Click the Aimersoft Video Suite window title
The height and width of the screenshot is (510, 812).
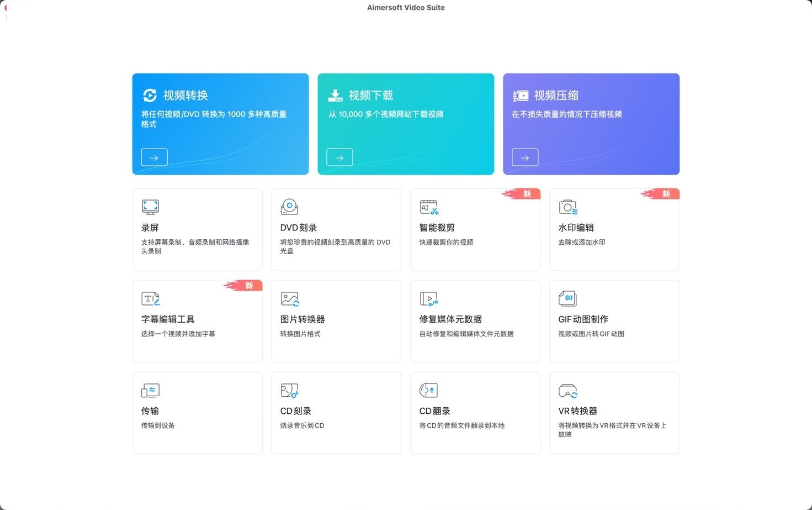[x=406, y=8]
